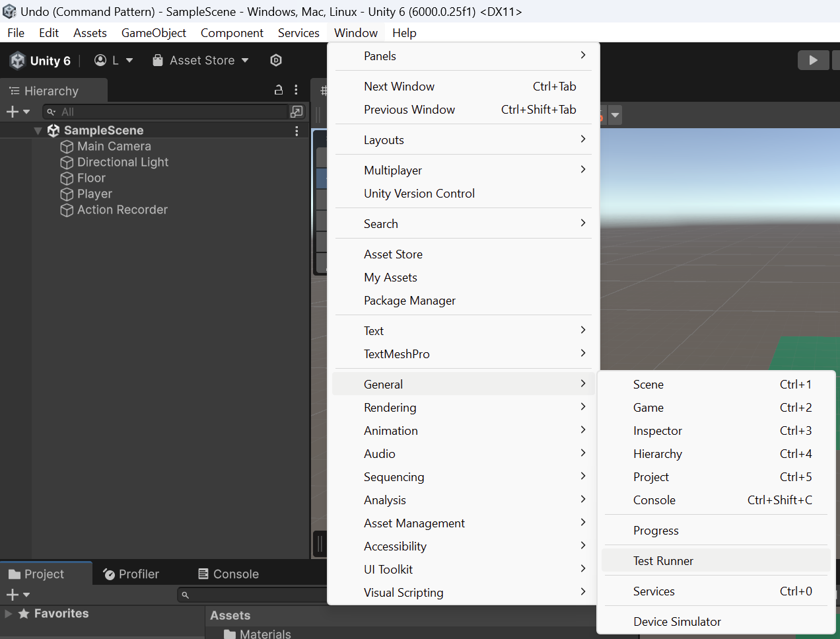840x639 pixels.
Task: Focus the Project panel search field
Action: pyautogui.click(x=252, y=595)
